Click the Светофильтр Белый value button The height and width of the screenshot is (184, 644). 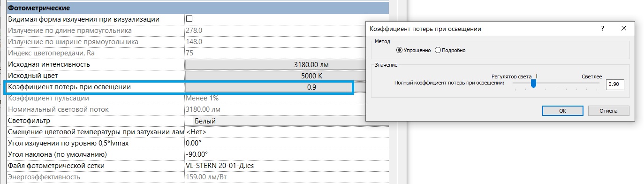287,121
